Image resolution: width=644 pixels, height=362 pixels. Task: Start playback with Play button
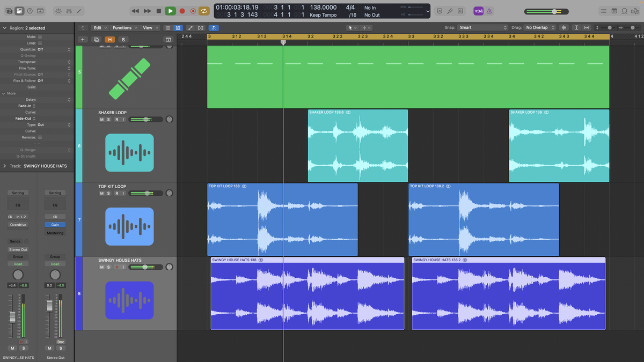[170, 11]
